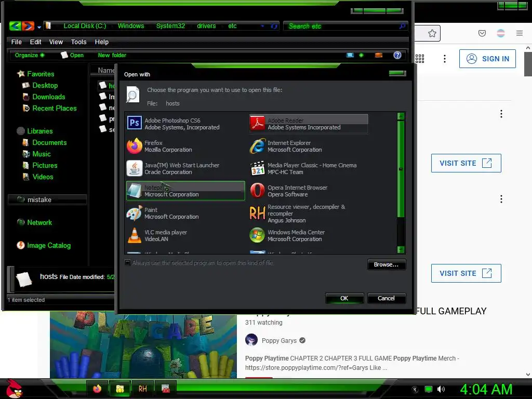The image size is (532, 399).
Task: Open Resource Hacker RH taskbar icon
Action: click(x=142, y=389)
